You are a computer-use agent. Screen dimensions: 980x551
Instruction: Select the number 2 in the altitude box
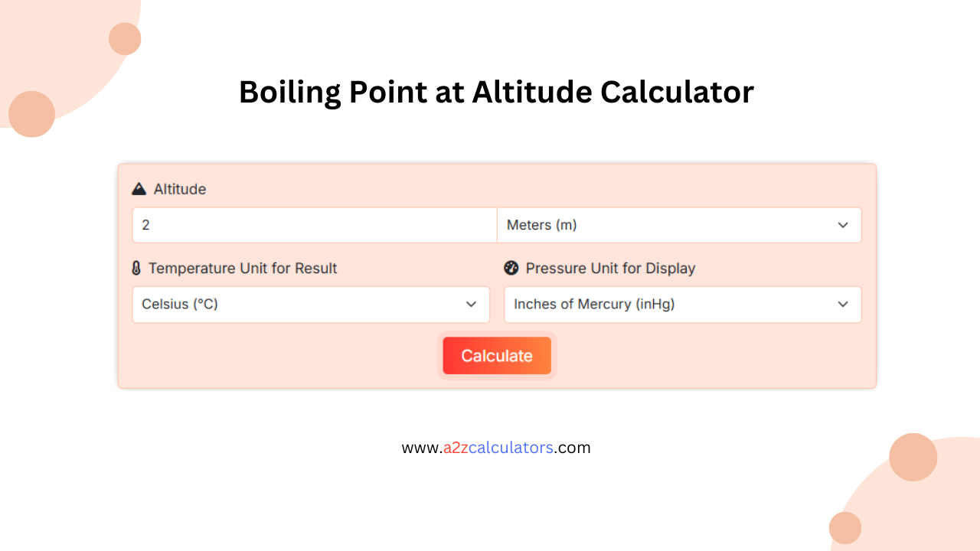click(144, 225)
